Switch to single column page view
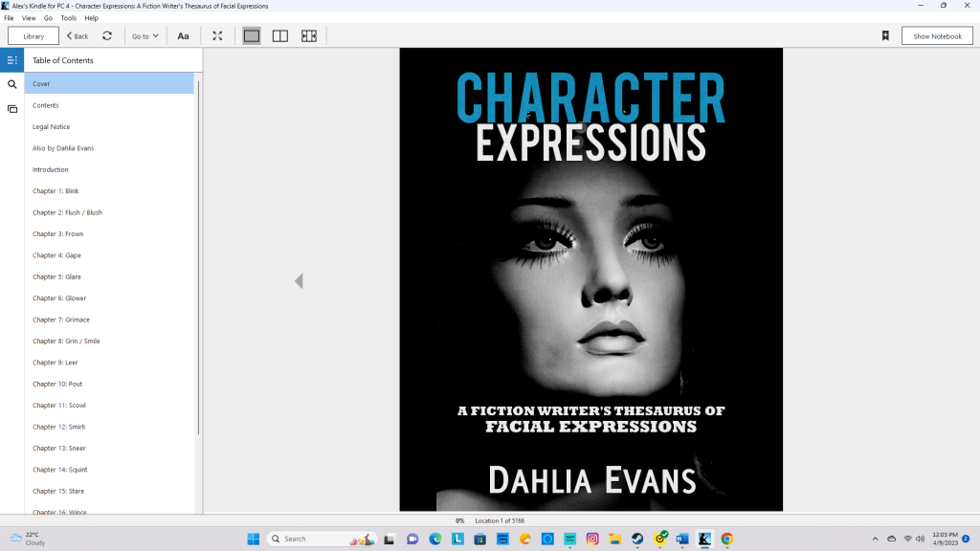This screenshot has height=551, width=980. (x=252, y=36)
